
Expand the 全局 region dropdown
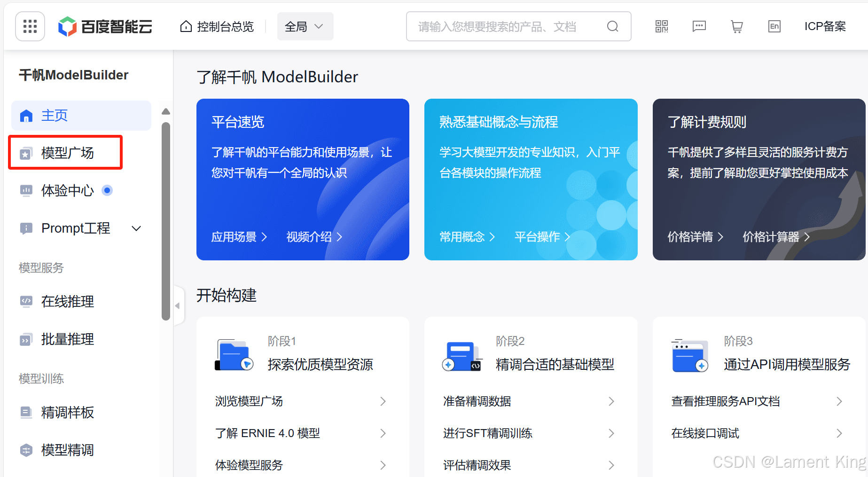pos(305,26)
